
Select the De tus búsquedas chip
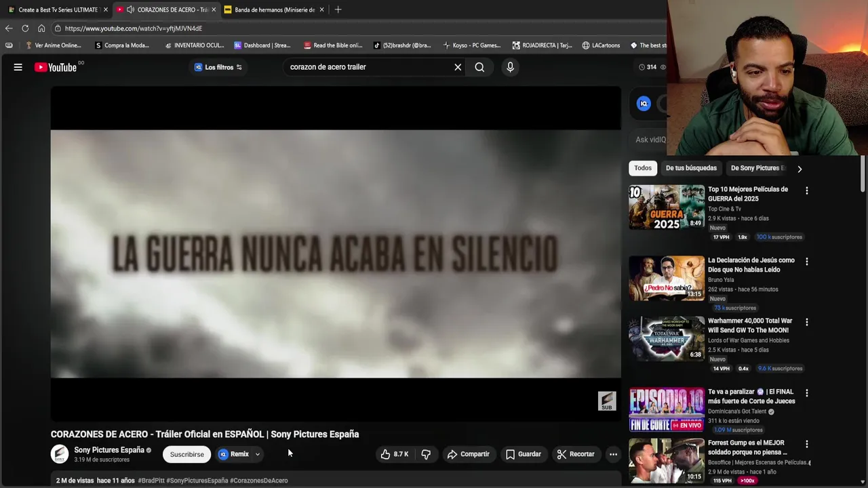691,168
